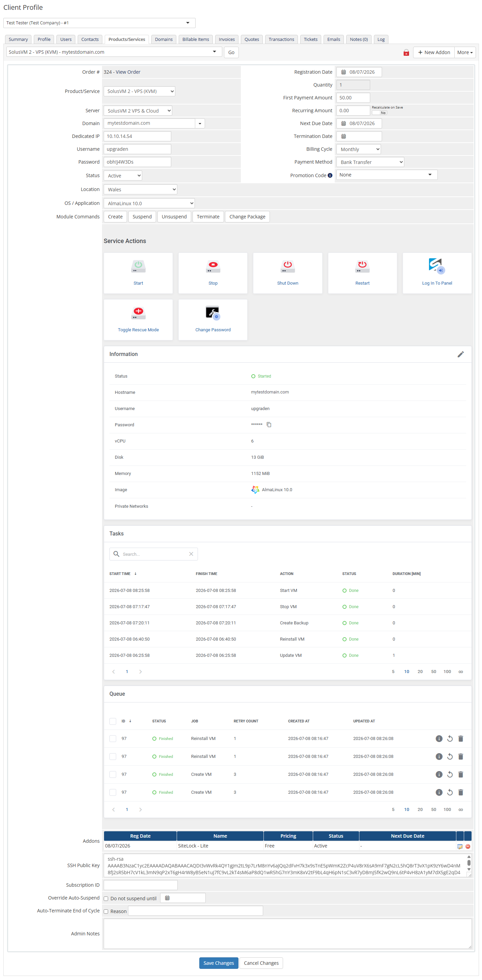Open Log In To Panel action
Viewport: 482px width, 980px height.
pyautogui.click(x=437, y=273)
